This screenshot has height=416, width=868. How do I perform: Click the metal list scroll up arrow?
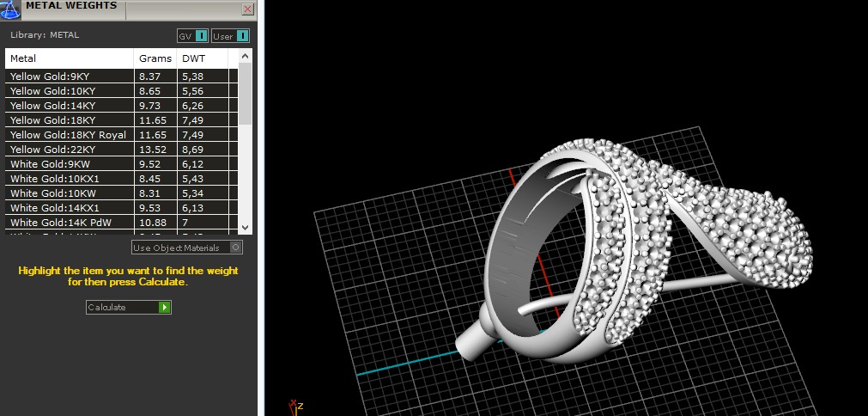[246, 56]
